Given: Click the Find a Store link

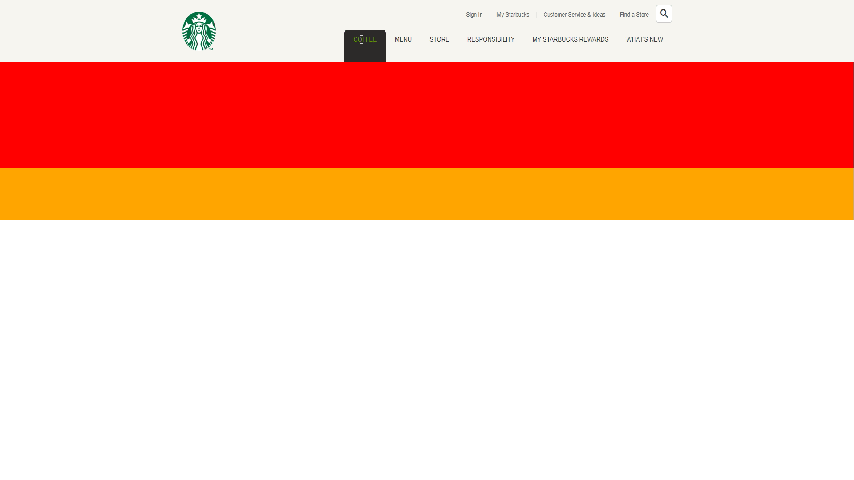Looking at the screenshot, I should click(x=634, y=15).
